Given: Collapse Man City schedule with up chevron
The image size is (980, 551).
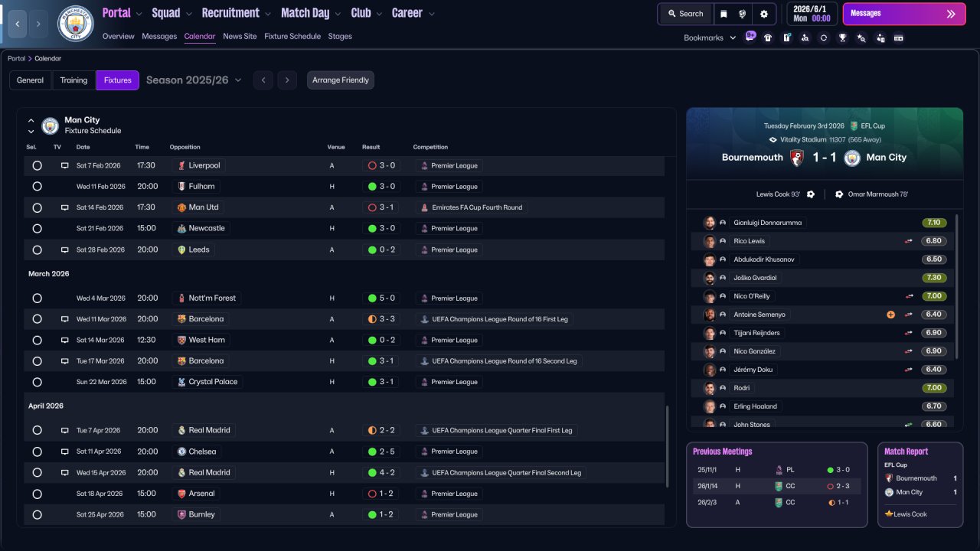Looking at the screenshot, I should 31,120.
